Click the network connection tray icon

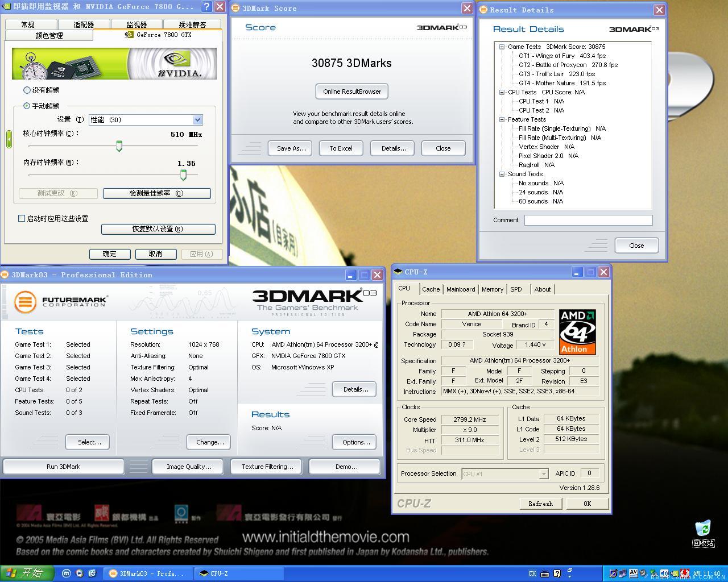tap(622, 573)
